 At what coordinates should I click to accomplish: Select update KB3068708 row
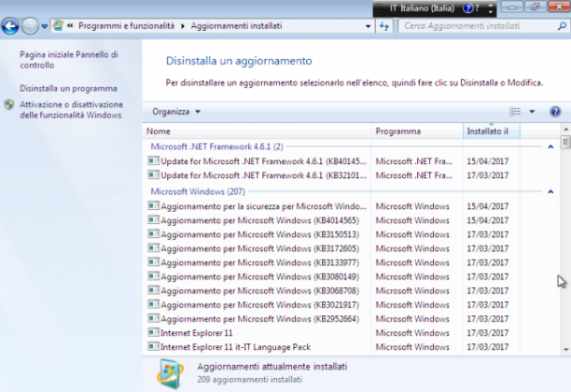click(333, 290)
